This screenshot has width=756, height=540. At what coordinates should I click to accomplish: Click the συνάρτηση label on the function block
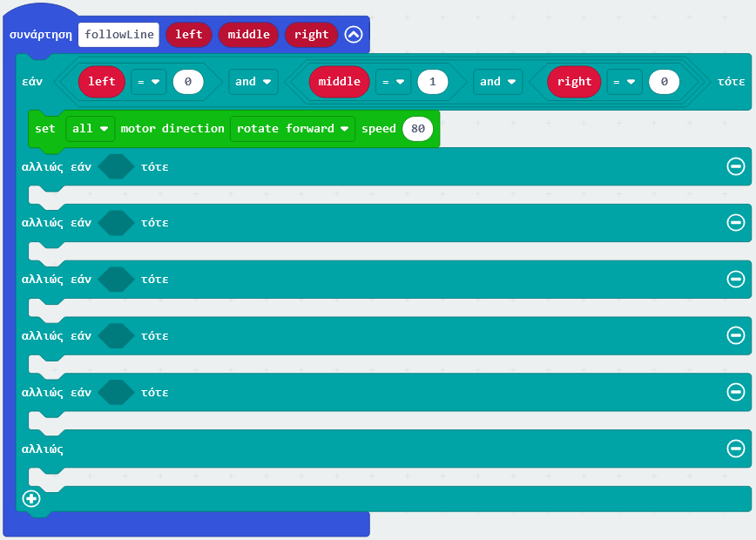40,35
